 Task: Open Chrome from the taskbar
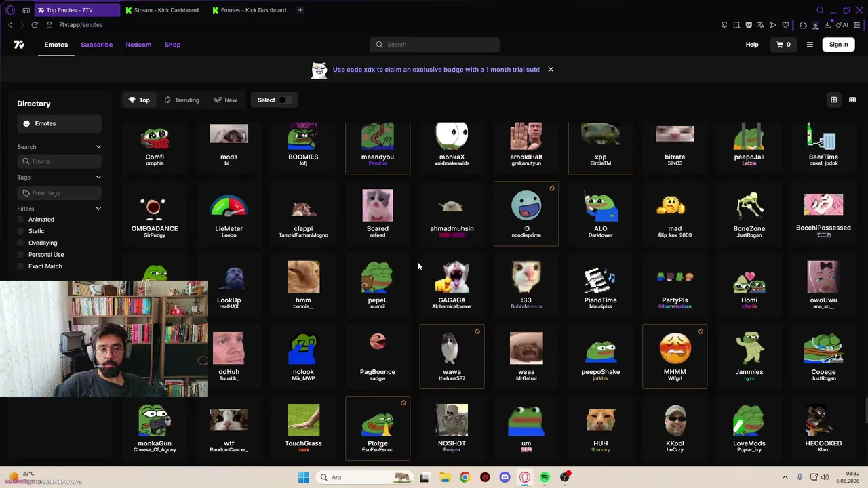pos(465,477)
